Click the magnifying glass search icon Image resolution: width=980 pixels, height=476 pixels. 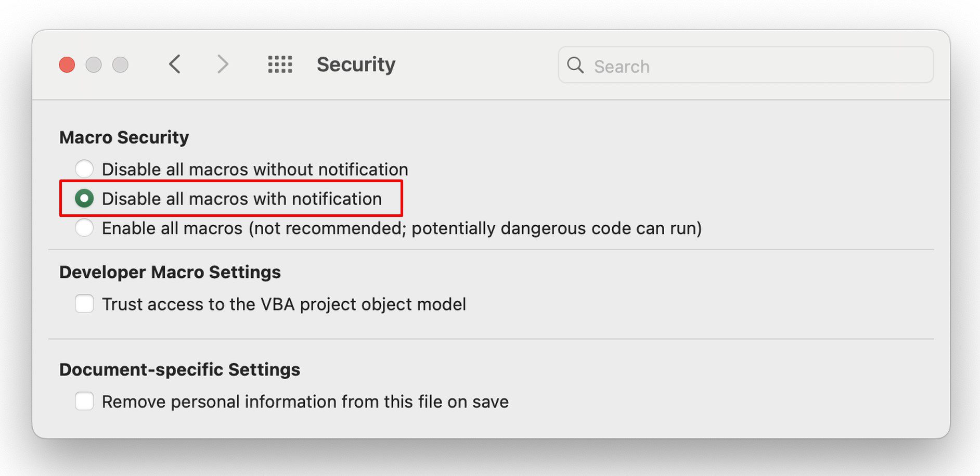tap(575, 65)
